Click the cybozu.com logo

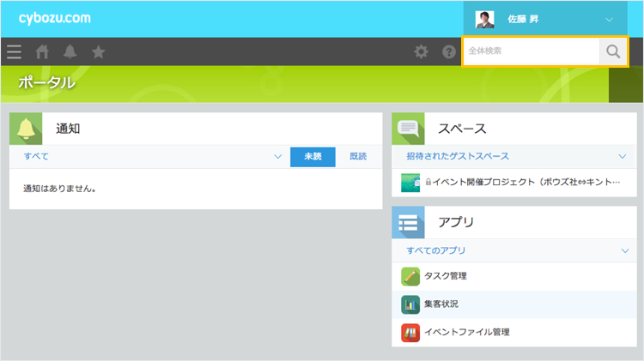pos(54,18)
